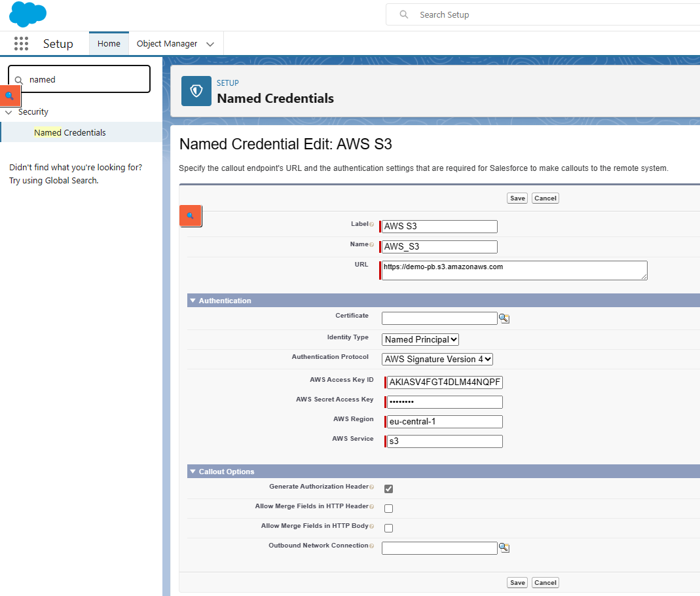
Task: Click the URL text area
Action: click(x=514, y=270)
